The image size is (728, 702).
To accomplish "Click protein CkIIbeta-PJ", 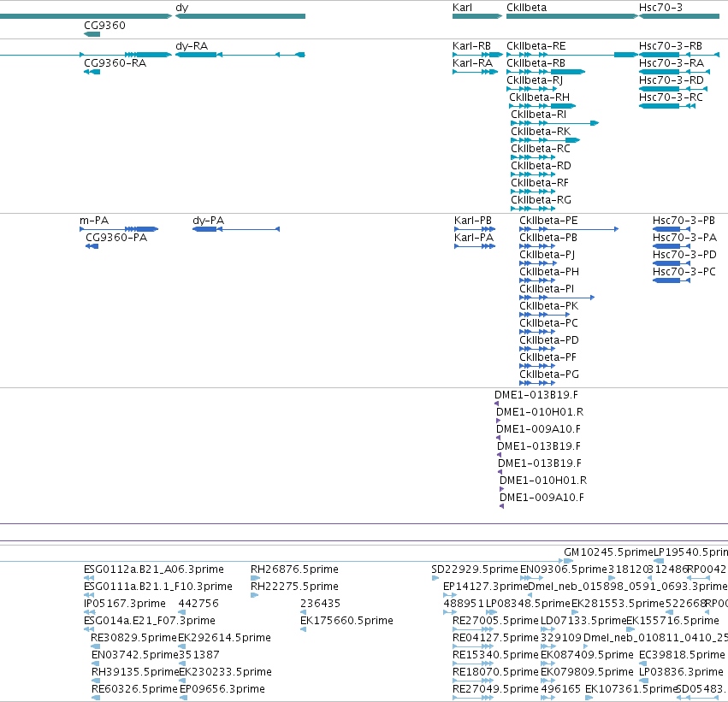I will click(x=547, y=255).
